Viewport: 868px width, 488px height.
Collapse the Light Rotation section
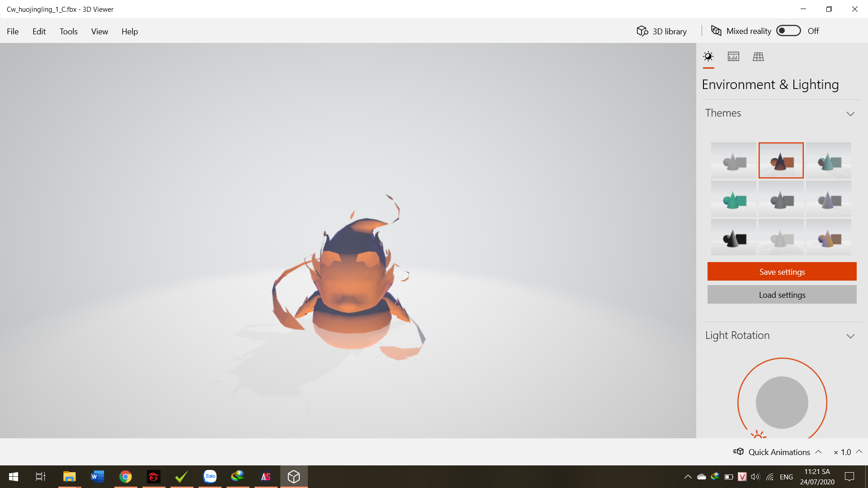click(850, 336)
